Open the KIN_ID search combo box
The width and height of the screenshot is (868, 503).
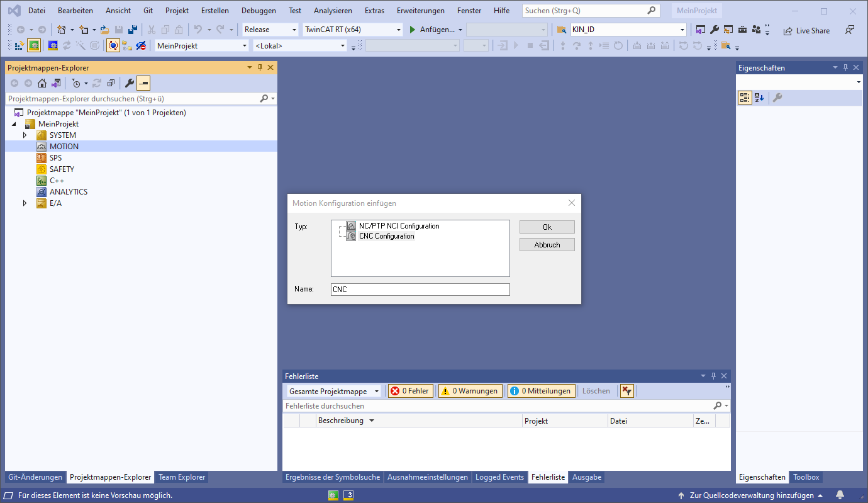628,30
